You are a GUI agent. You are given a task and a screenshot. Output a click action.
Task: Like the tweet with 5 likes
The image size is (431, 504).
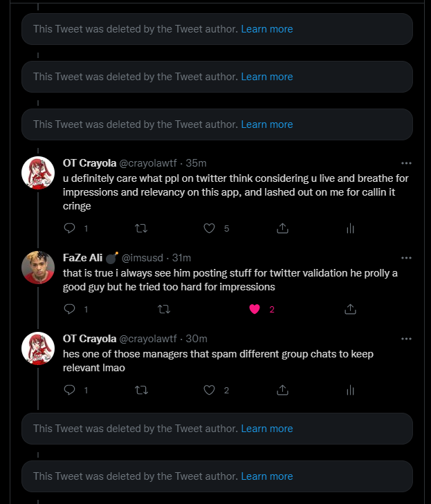210,228
